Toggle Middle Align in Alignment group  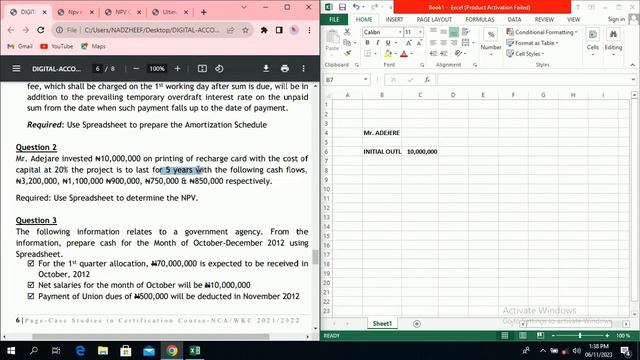click(x=443, y=31)
